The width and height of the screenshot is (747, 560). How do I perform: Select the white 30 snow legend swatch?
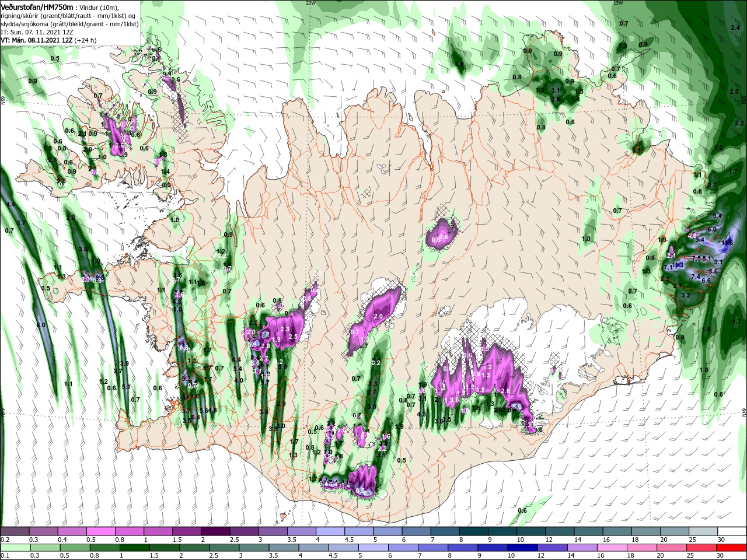coord(732,531)
